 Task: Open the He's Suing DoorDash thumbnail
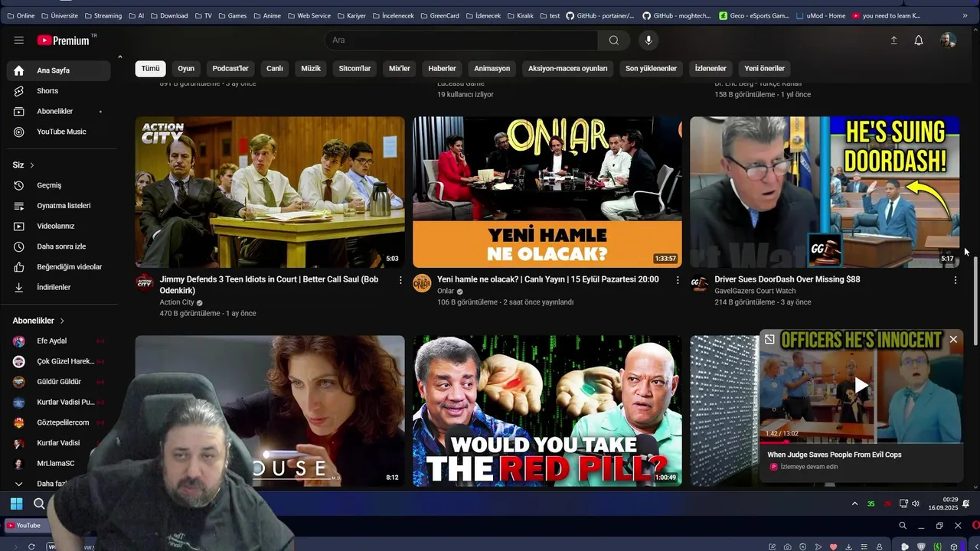pyautogui.click(x=825, y=192)
